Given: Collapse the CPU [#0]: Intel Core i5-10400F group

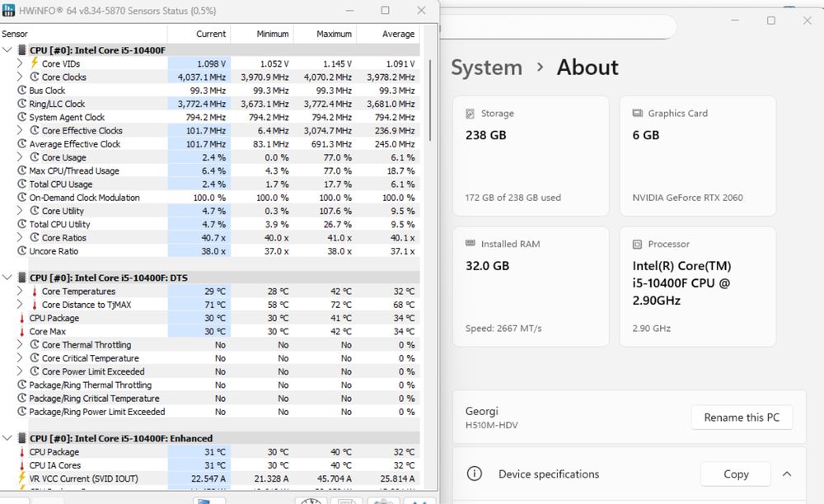Looking at the screenshot, I should click(7, 50).
